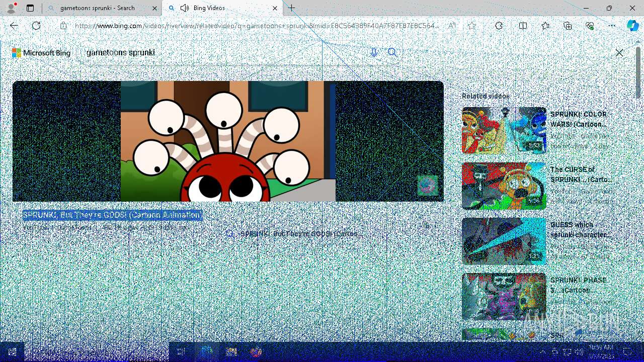Open 'The CURSE of SPRUNKI' thumbnail
The width and height of the screenshot is (644, 362).
click(504, 186)
